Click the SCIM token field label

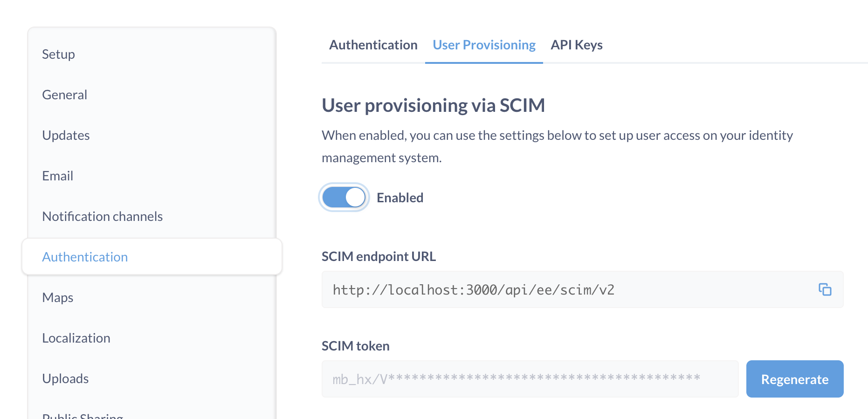(x=355, y=346)
